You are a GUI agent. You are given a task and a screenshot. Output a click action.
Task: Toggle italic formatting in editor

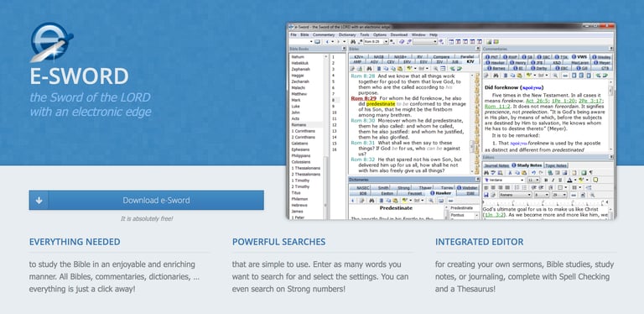[x=553, y=180]
